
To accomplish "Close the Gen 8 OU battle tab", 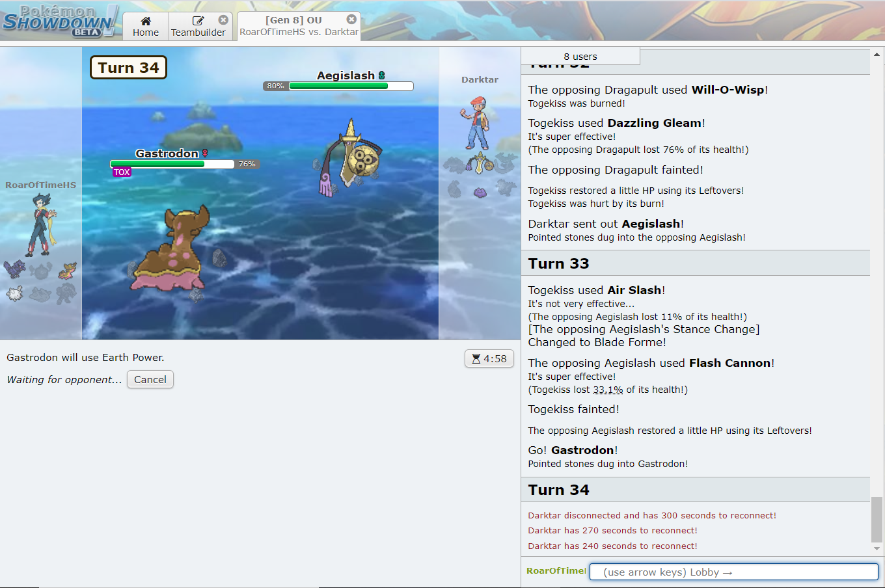I will pos(351,20).
